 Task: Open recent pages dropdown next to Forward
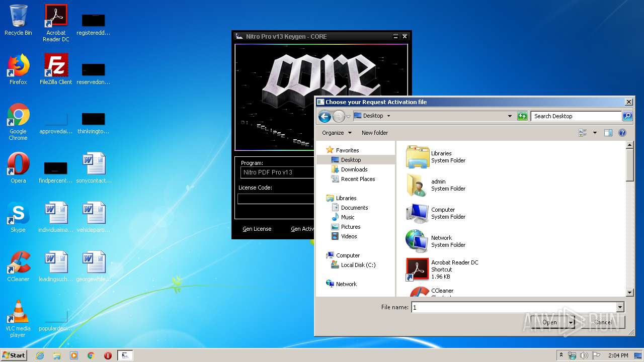348,117
